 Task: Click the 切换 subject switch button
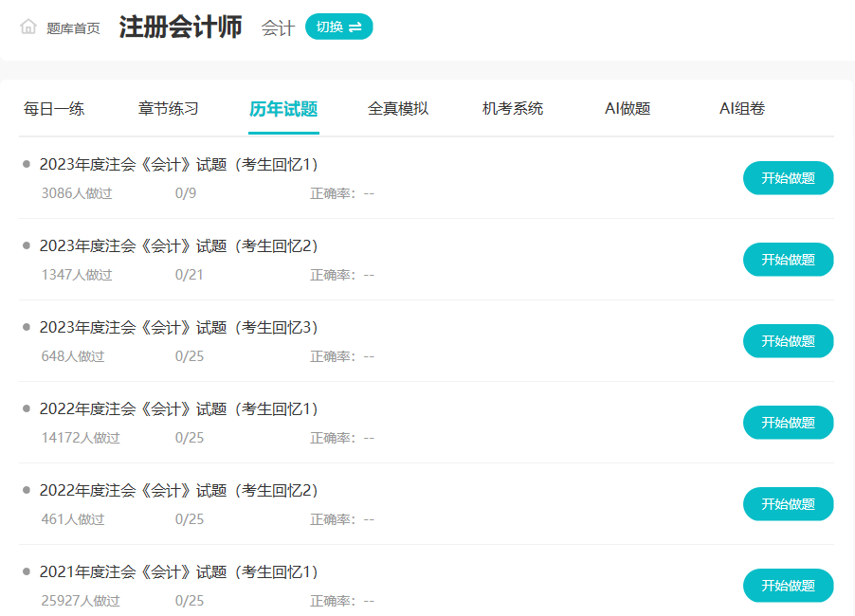click(338, 27)
